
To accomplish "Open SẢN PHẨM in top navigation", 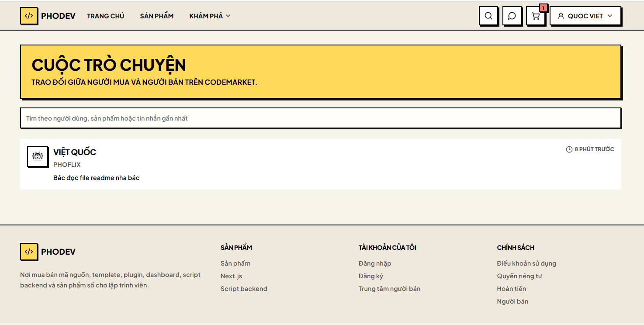I will [157, 16].
